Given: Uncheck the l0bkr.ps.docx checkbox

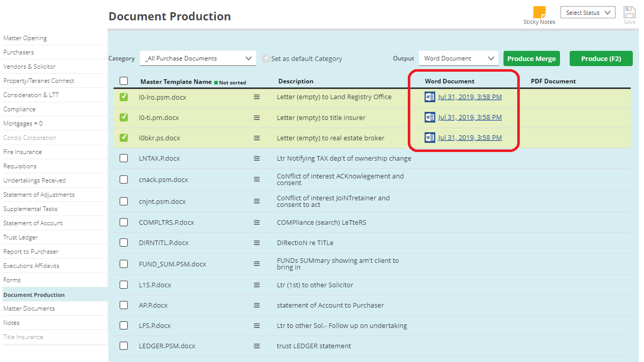Looking at the screenshot, I should pyautogui.click(x=124, y=137).
